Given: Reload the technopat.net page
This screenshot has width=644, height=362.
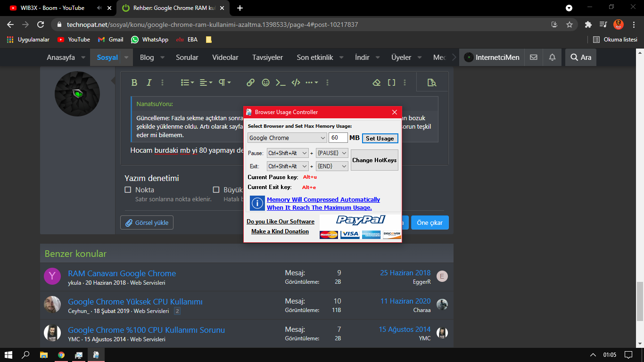Looking at the screenshot, I should point(41,25).
